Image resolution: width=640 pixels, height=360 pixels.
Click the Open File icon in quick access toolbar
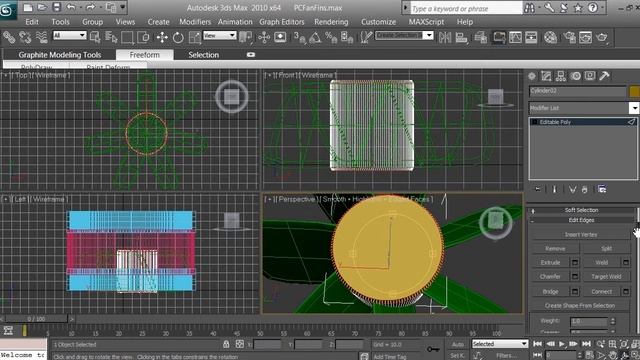(42, 7)
